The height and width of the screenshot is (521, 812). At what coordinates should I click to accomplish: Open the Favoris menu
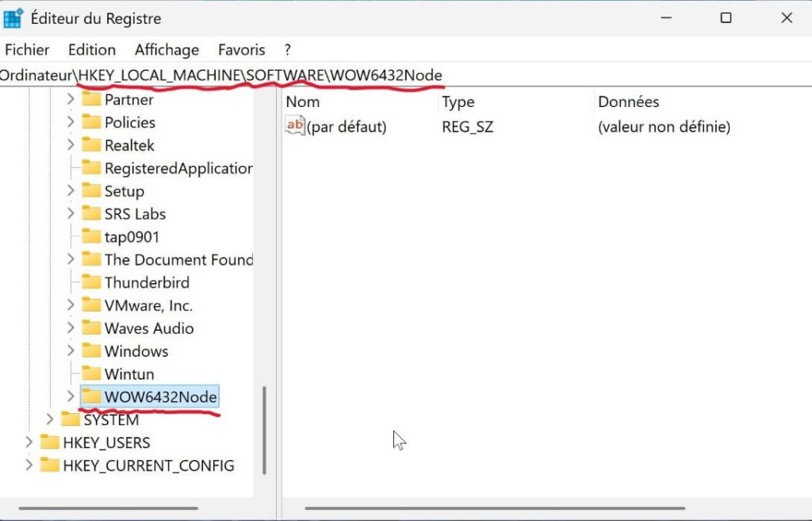coord(242,49)
